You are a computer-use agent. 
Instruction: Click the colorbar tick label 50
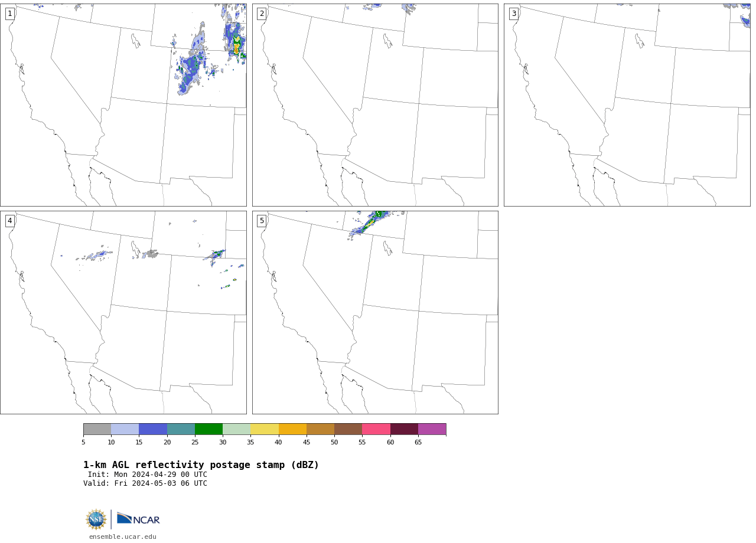point(334,442)
